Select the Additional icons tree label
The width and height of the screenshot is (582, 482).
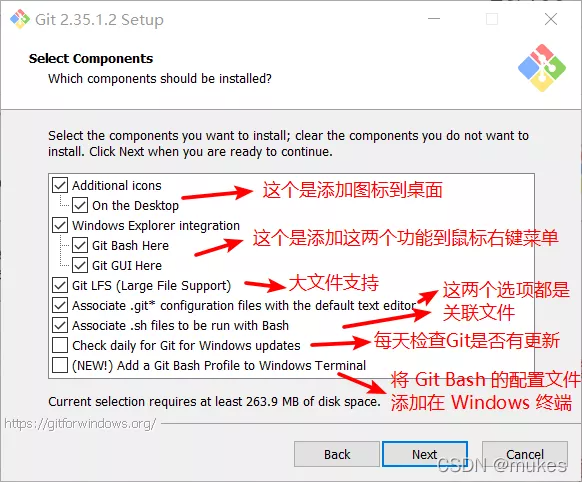click(x=117, y=185)
